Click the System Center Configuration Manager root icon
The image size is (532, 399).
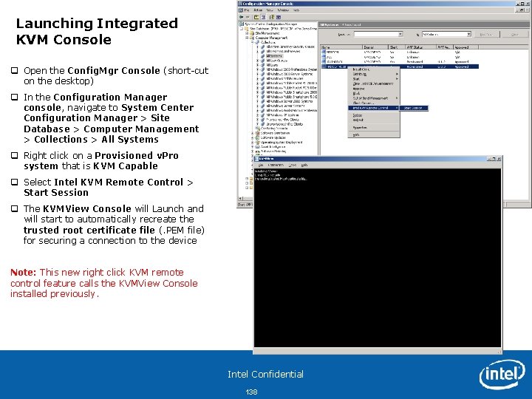[242, 24]
